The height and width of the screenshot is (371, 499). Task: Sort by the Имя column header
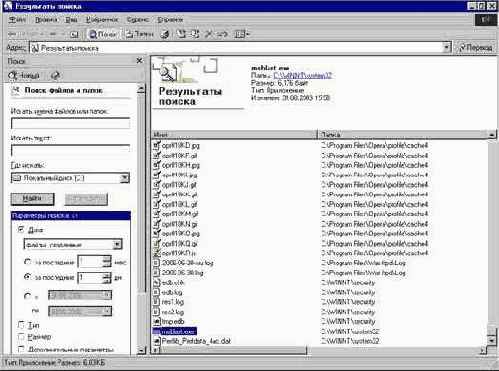click(234, 134)
